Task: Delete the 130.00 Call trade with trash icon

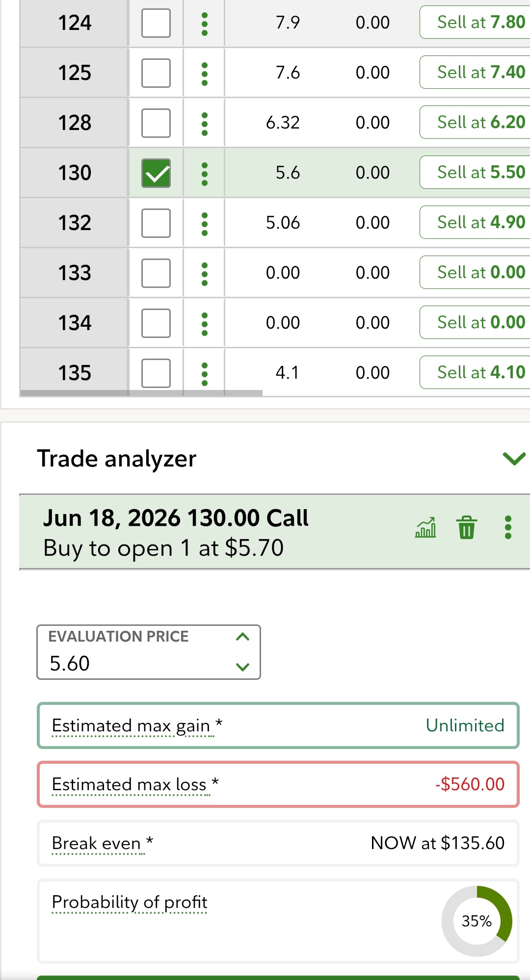Action: 467,528
